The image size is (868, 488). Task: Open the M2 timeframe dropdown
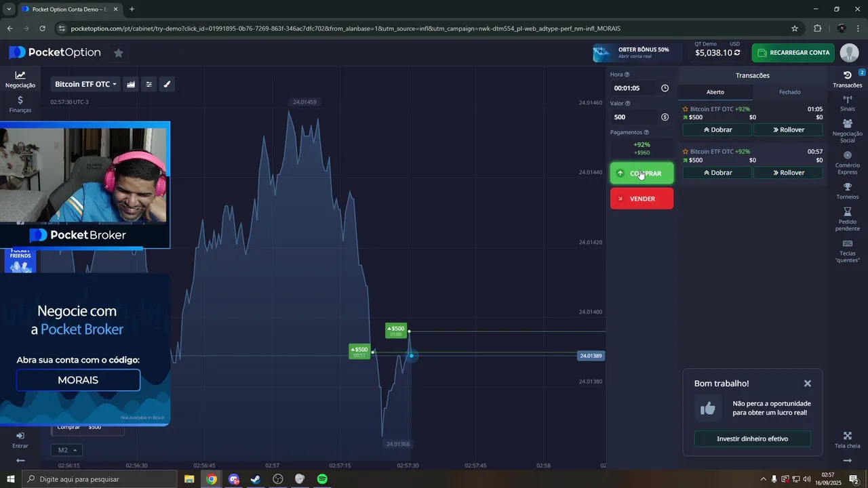[66, 450]
